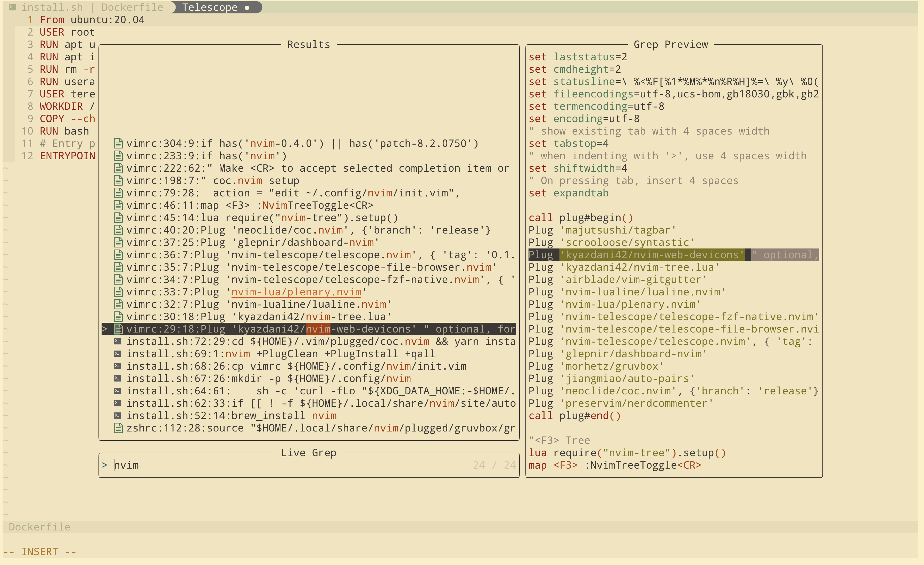924x565 pixels.
Task: Click terminal icon beside install.sh:52:14 brew_install
Action: [x=118, y=416]
